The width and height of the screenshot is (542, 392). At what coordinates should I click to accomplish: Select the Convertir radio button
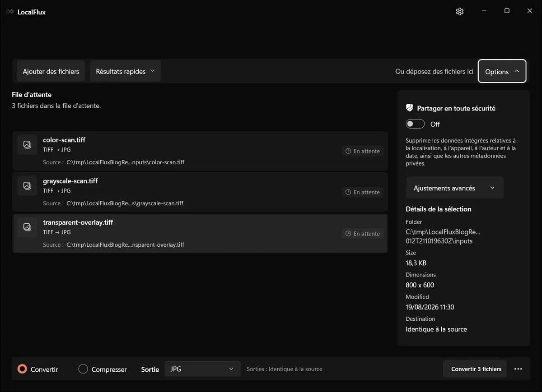point(22,369)
